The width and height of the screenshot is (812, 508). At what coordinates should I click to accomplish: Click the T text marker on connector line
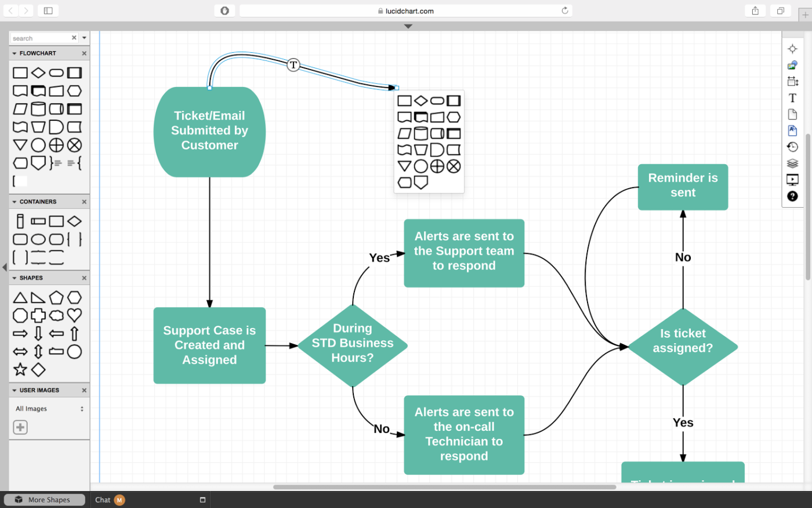[293, 64]
